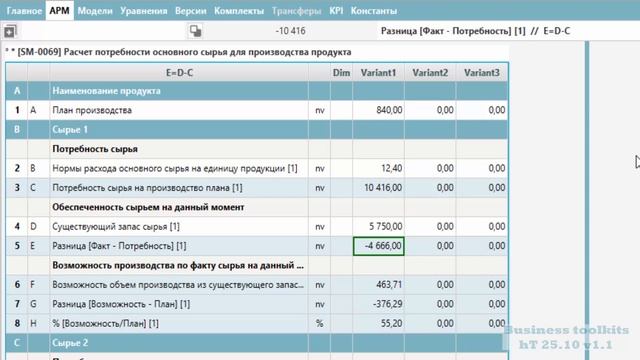Select cell with value 55,20

click(378, 324)
